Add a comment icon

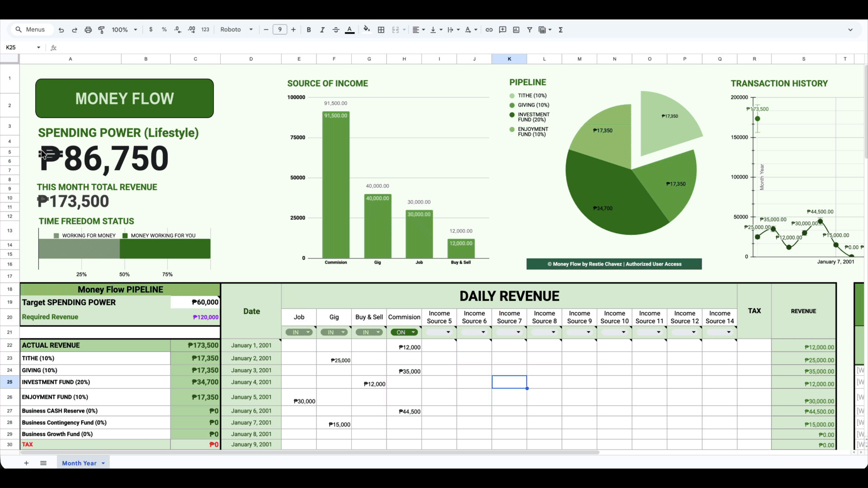pos(503,30)
